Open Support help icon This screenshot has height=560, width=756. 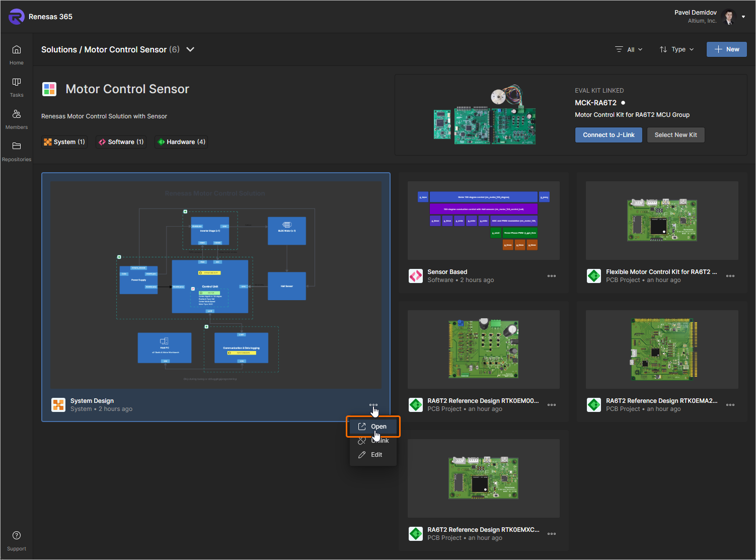(x=17, y=536)
